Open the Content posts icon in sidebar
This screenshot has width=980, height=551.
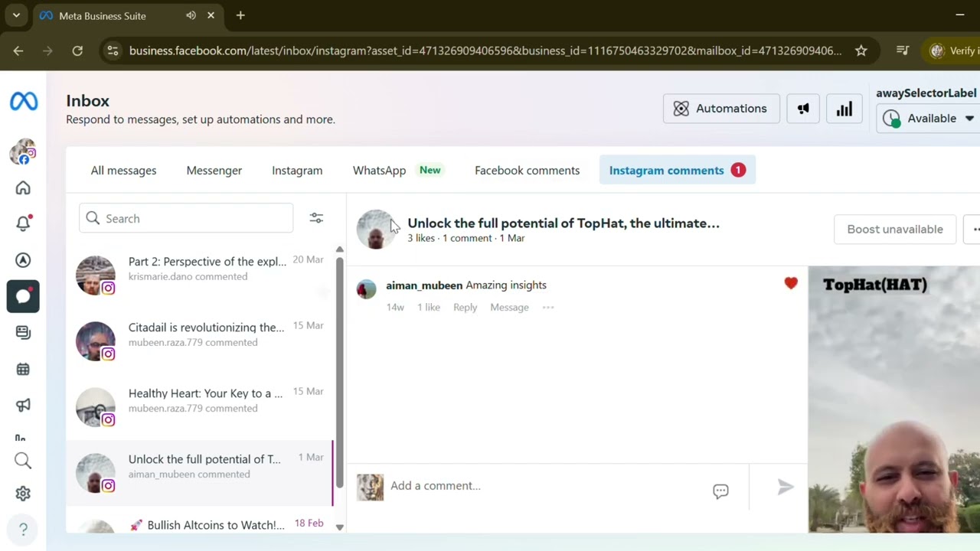pos(23,332)
